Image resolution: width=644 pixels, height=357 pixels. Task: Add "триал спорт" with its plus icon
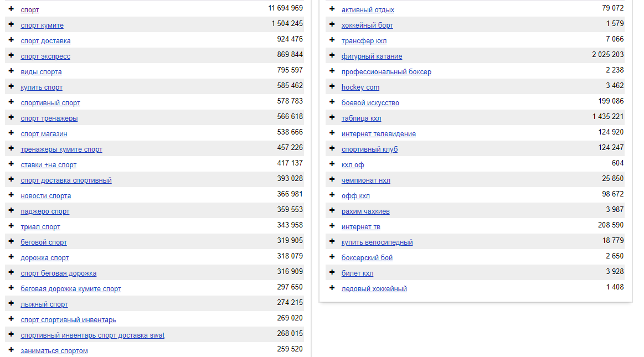point(11,226)
